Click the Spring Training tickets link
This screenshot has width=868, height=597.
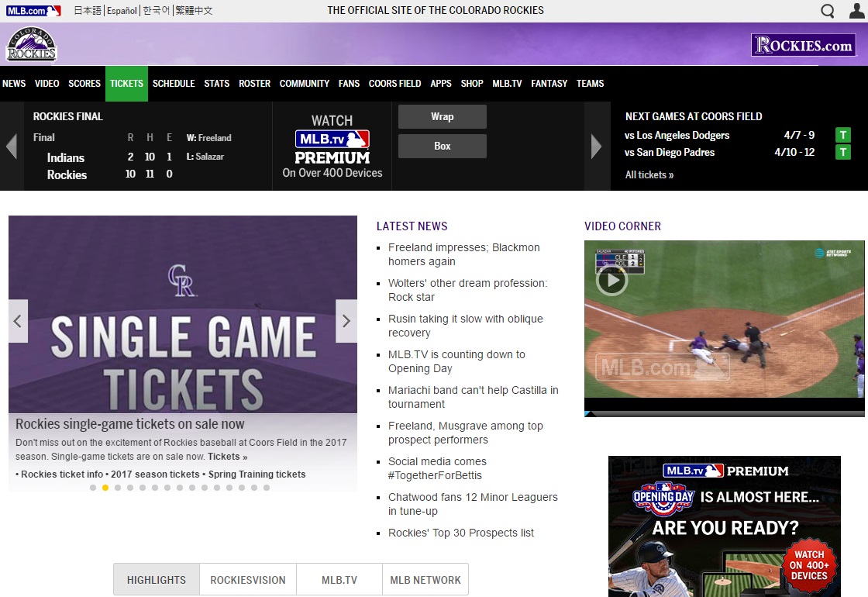(x=257, y=474)
